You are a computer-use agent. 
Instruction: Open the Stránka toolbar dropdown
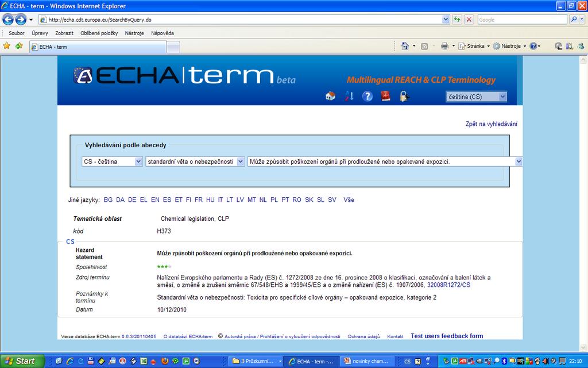[474, 46]
